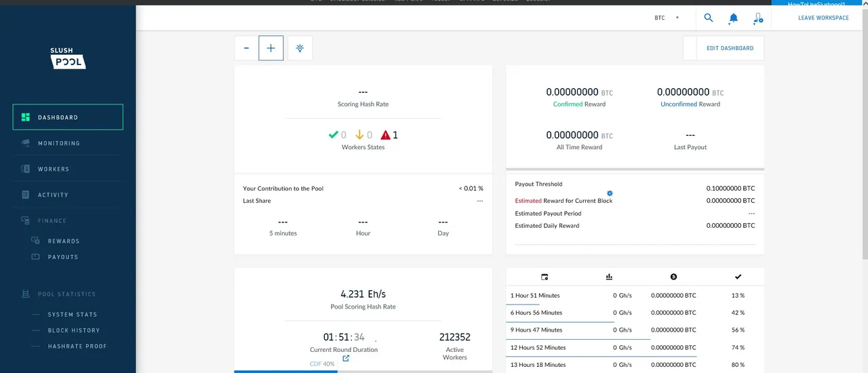868x373 pixels.
Task: Click Edit Dashboard button
Action: pos(730,48)
